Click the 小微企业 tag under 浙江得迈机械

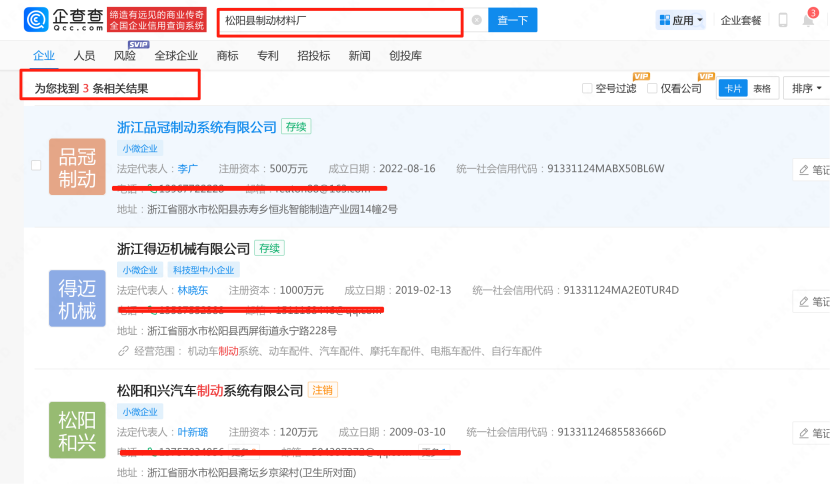(x=140, y=270)
